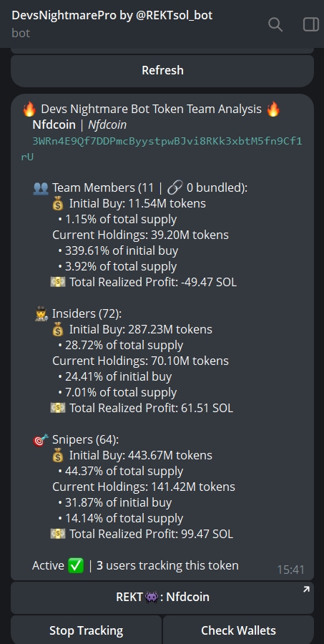324x644 pixels.
Task: Open Check Wallets button
Action: [239, 630]
